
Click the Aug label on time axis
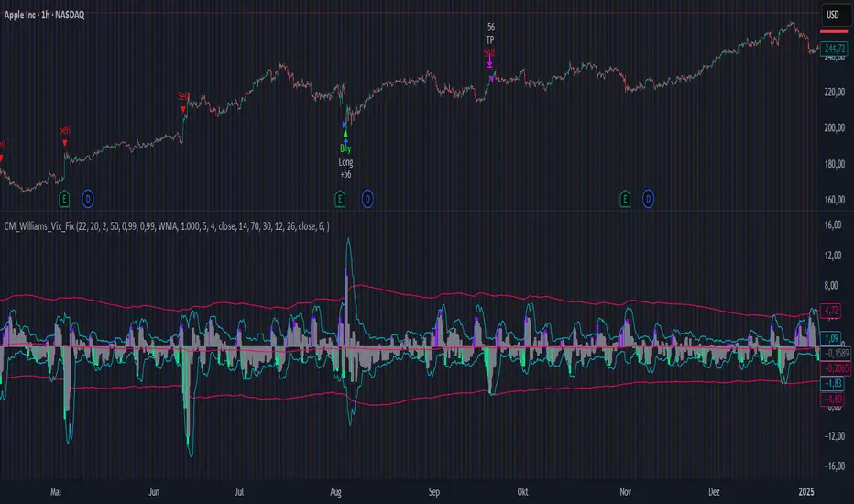[x=335, y=491]
